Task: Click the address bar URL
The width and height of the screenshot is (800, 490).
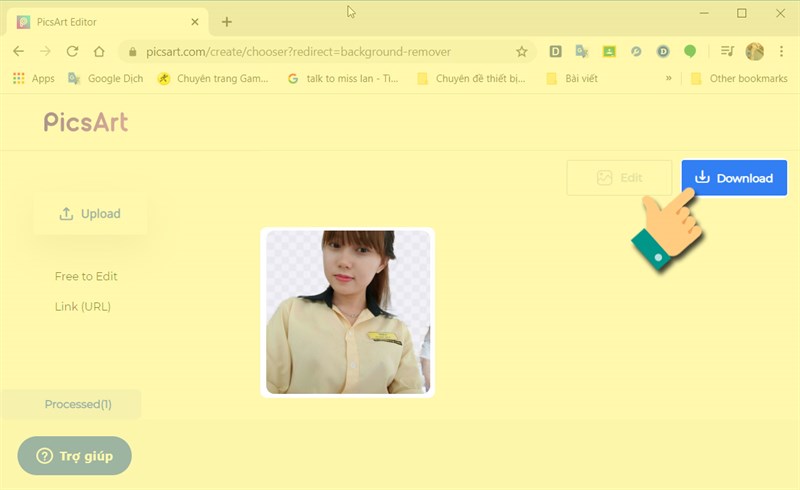Action: [x=300, y=51]
